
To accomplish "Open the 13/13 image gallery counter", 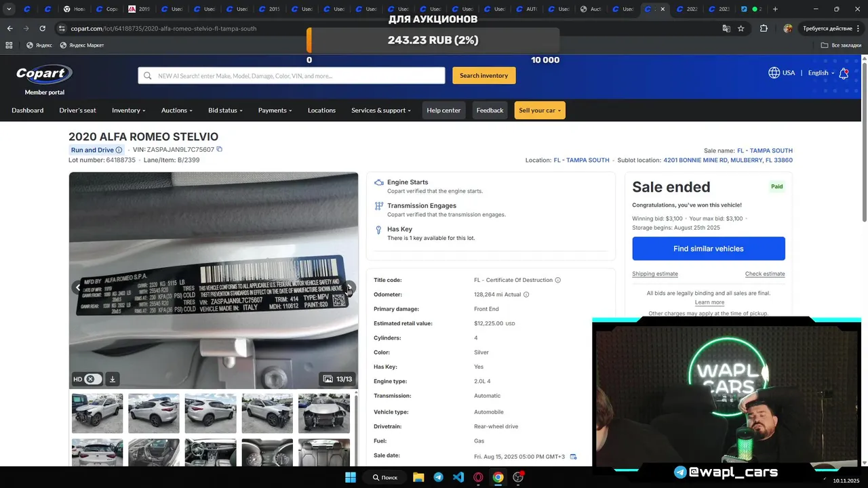I will pyautogui.click(x=338, y=379).
